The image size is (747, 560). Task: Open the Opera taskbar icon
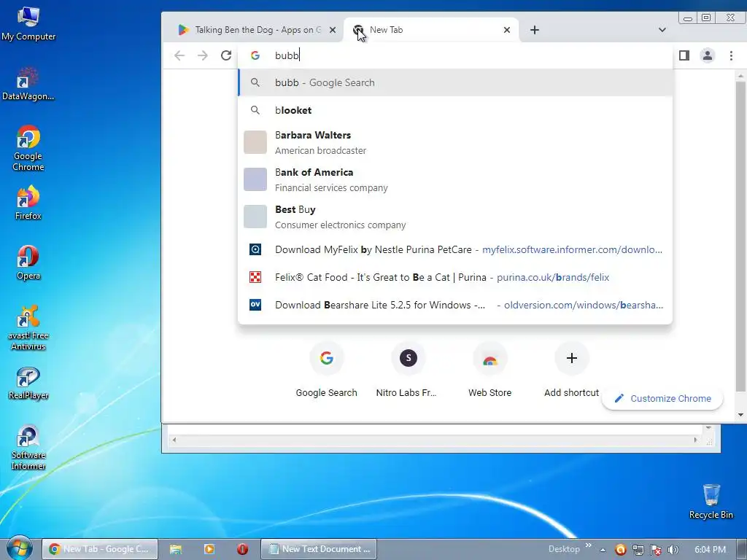[242, 549]
